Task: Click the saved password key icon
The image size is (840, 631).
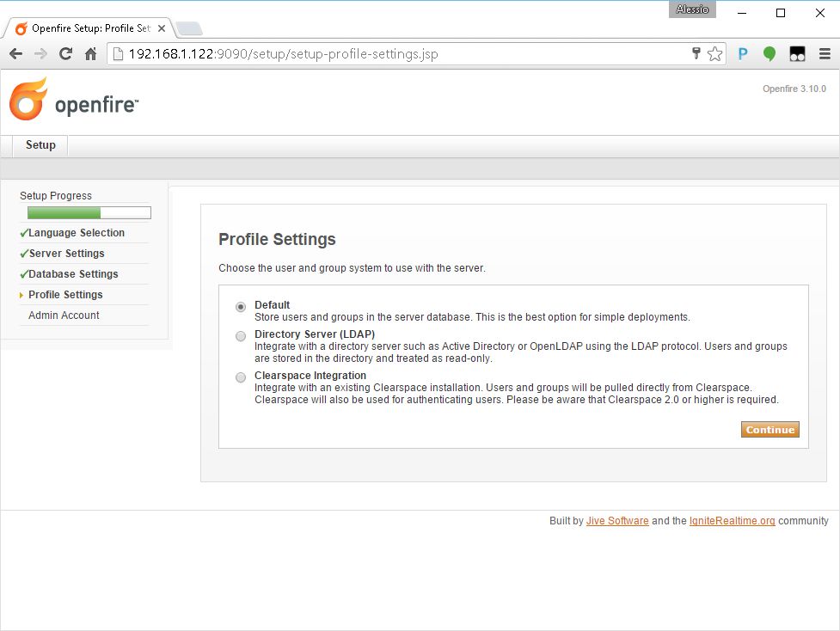Action: [696, 54]
